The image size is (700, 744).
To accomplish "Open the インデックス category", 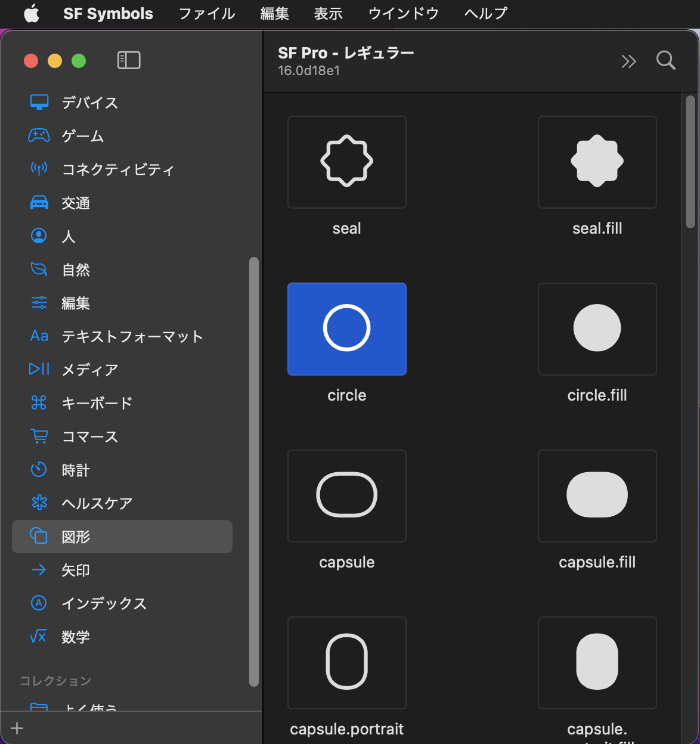I will 122,603.
